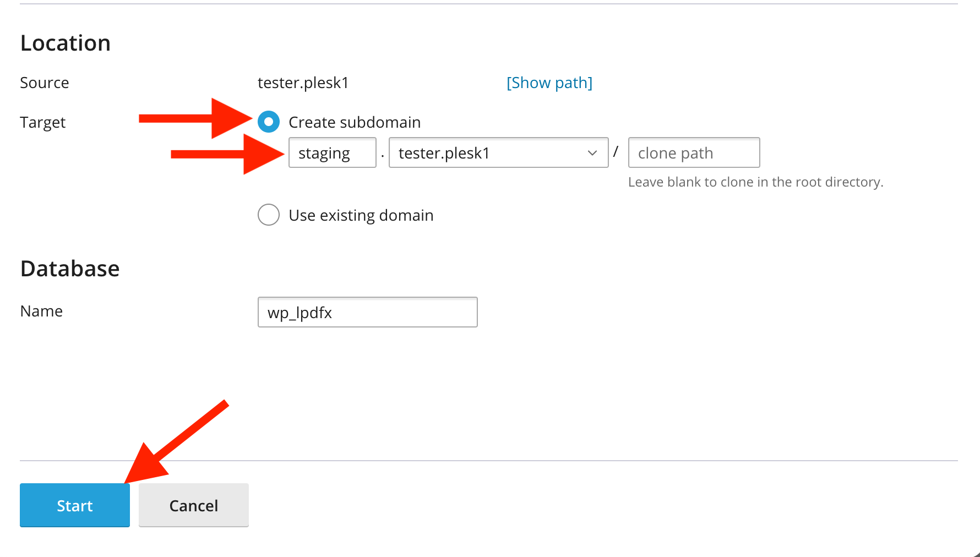Screen dimensions: 980x557
Task: Choose the Use existing domain radio option
Action: pyautogui.click(x=269, y=215)
